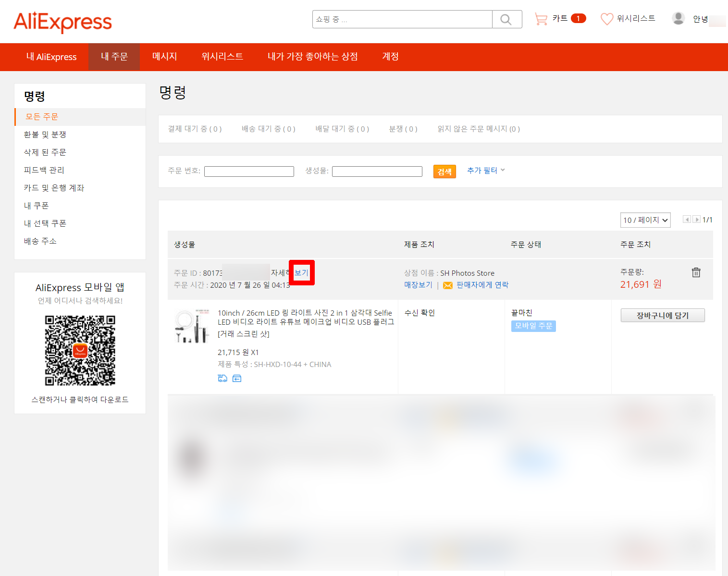728x576 pixels.
Task: Filter by 결제 대기 중 (0)
Action: [195, 129]
